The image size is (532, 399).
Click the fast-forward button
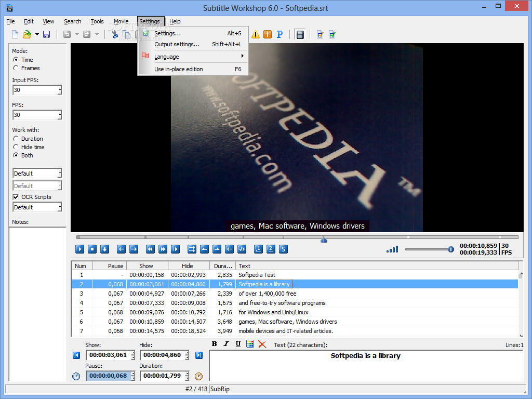pos(163,249)
